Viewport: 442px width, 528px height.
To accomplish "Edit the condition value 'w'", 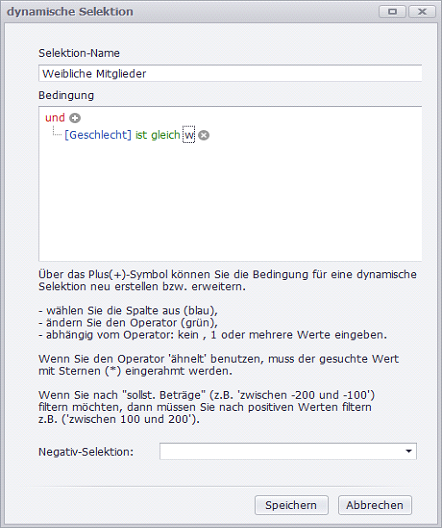I will (x=189, y=135).
